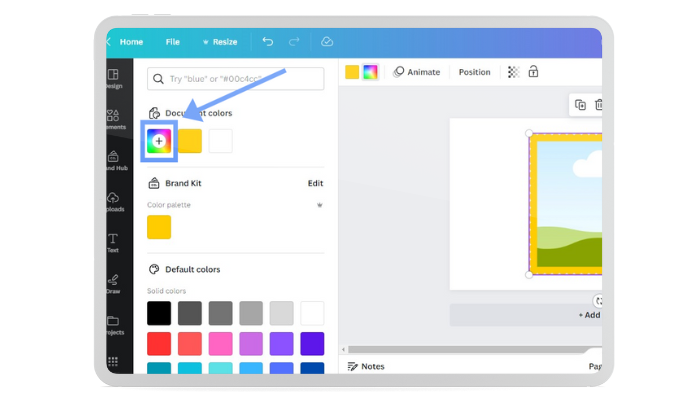Undo the last action
This screenshot has height=400, width=700.
tap(268, 42)
